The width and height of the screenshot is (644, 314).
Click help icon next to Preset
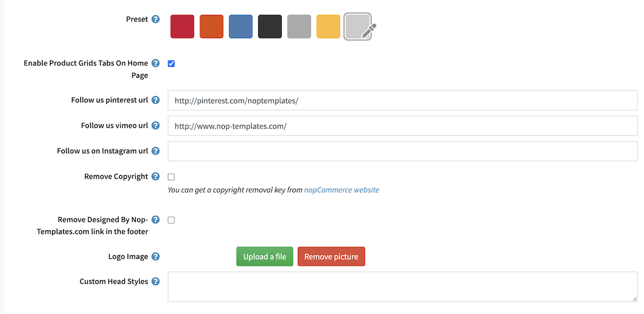156,19
